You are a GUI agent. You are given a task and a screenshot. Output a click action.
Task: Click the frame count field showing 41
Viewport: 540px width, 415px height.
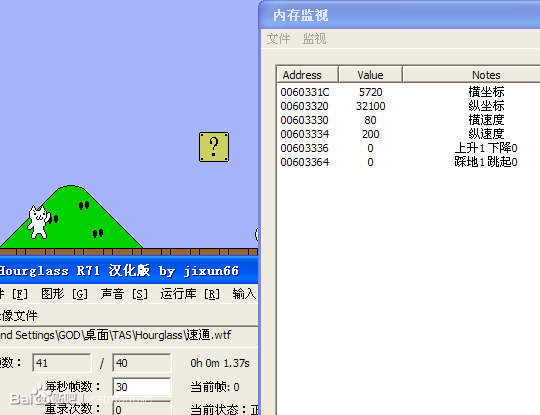point(62,363)
